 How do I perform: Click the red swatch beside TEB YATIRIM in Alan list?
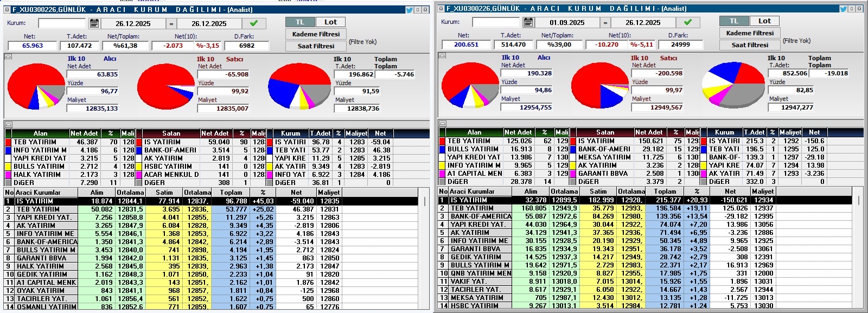[8, 142]
